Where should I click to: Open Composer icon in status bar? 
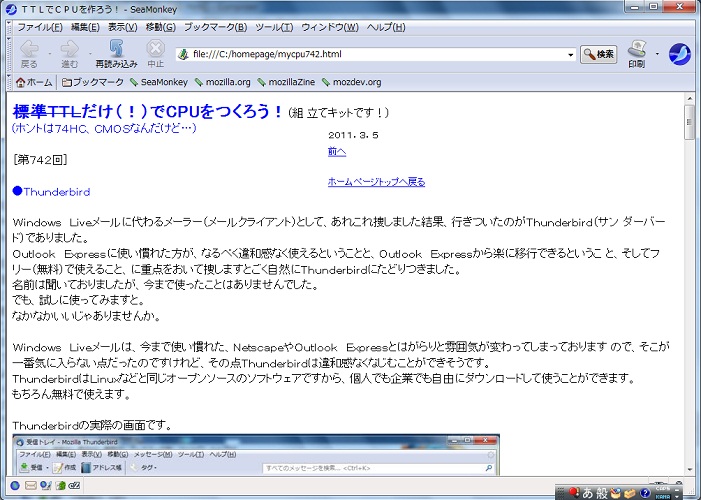point(46,485)
